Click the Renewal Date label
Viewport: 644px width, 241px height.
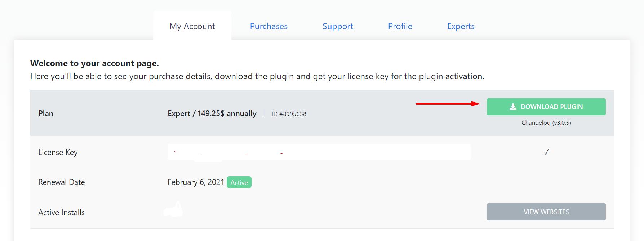[62, 182]
